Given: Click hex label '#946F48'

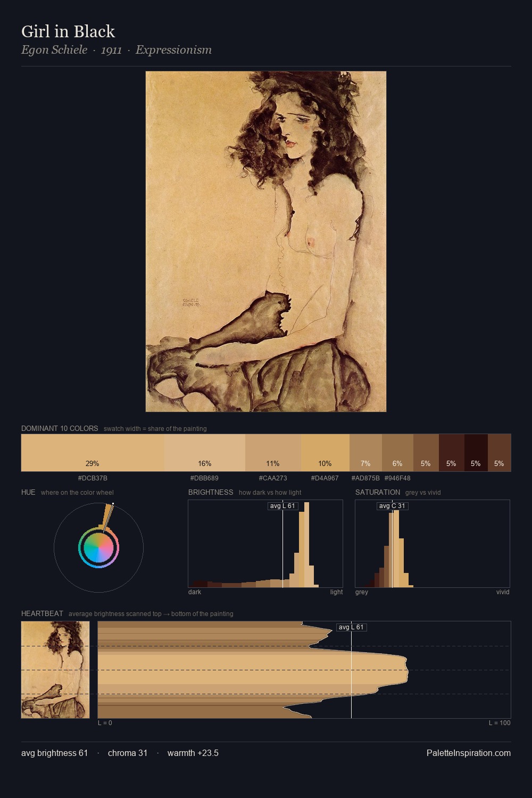Looking at the screenshot, I should (397, 478).
